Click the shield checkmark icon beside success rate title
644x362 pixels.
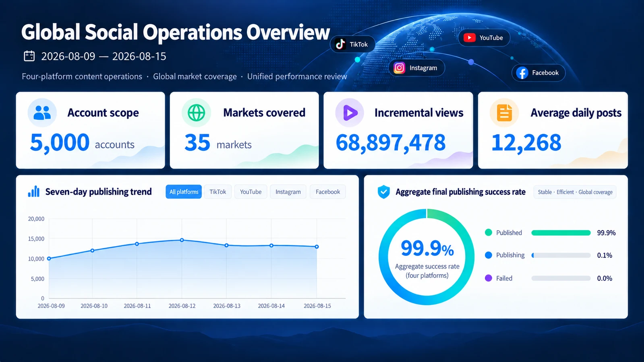click(x=384, y=192)
